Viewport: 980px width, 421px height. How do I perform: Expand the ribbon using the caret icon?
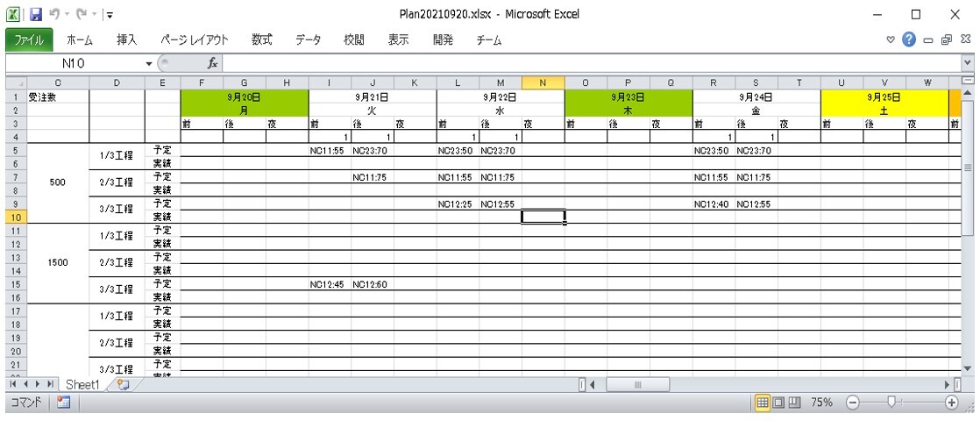coord(891,39)
